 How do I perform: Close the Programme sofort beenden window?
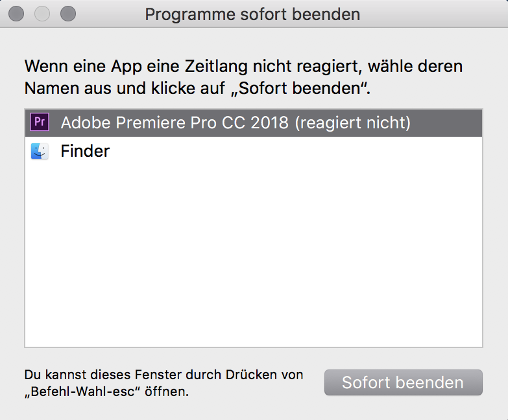(18, 14)
